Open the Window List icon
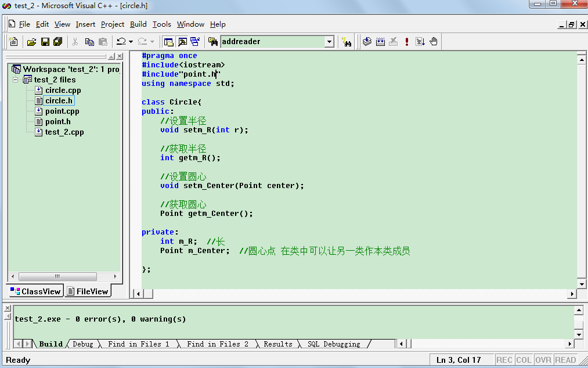The image size is (588, 368). [x=195, y=42]
